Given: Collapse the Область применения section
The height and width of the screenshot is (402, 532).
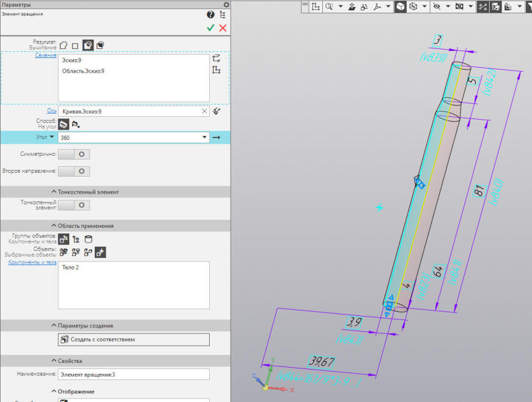Looking at the screenshot, I should 86,226.
